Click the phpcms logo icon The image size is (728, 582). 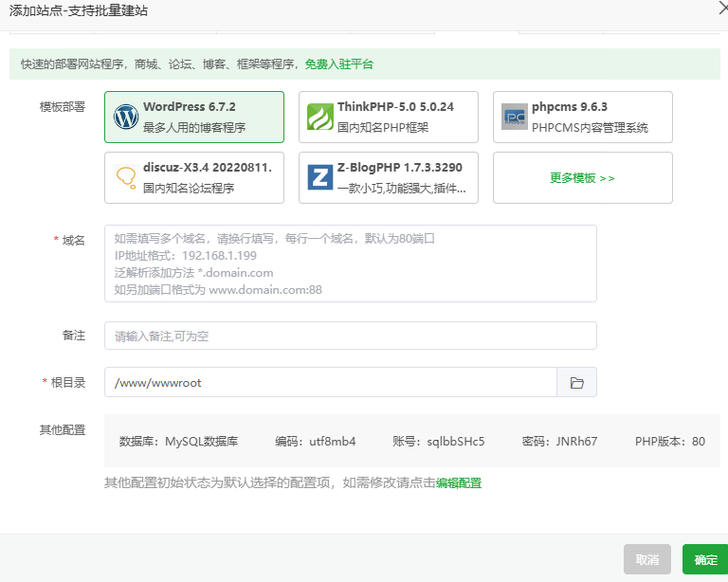[x=515, y=117]
